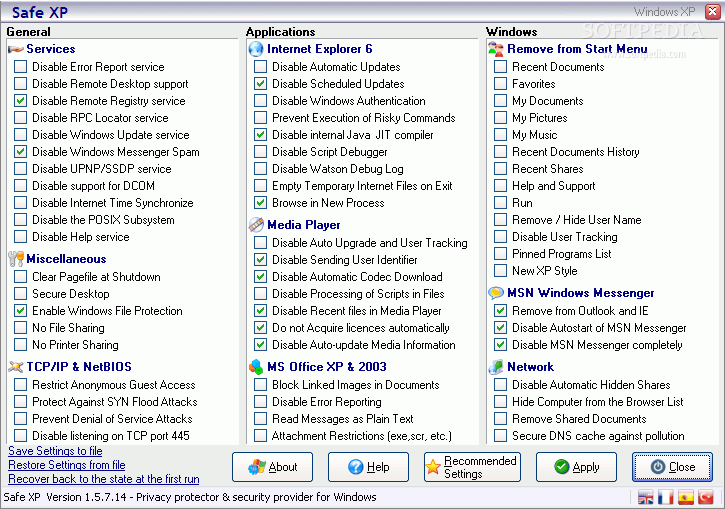Uncheck Disable Autostart of MSN Messenger
This screenshot has height=509, width=725.
pyautogui.click(x=500, y=328)
